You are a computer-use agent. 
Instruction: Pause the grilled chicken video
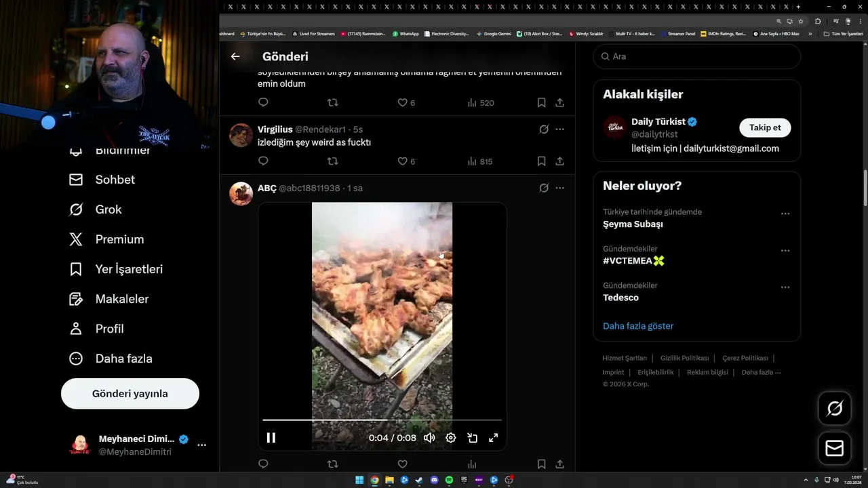click(x=271, y=438)
